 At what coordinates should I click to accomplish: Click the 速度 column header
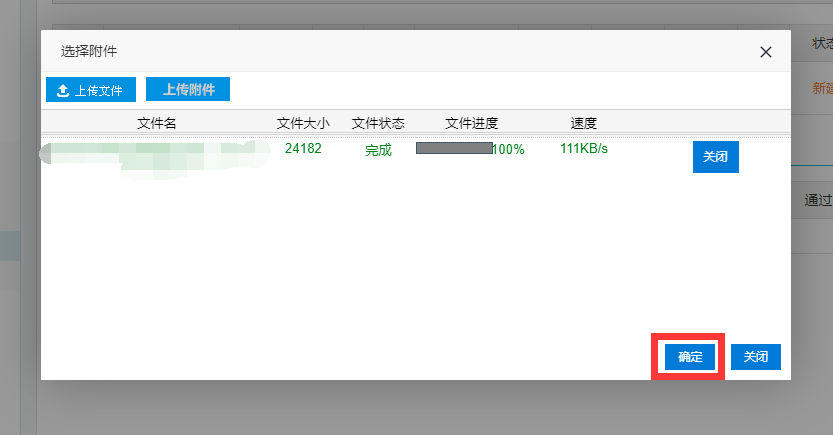583,124
